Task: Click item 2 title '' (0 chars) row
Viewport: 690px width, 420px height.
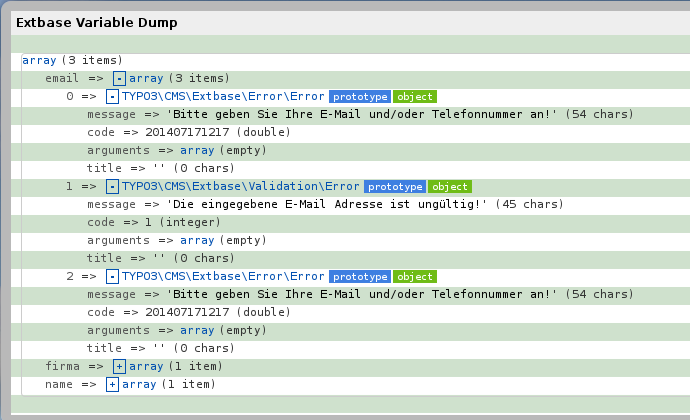Action: pos(161,348)
